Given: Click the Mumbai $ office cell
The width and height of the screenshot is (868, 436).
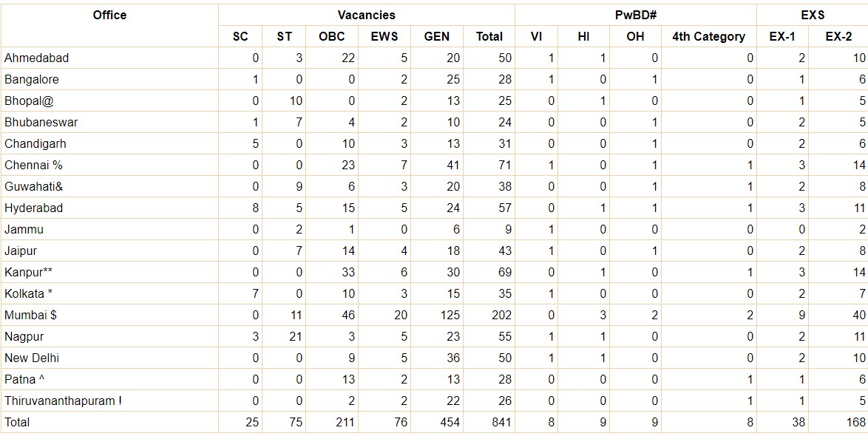Looking at the screenshot, I should (x=109, y=315).
